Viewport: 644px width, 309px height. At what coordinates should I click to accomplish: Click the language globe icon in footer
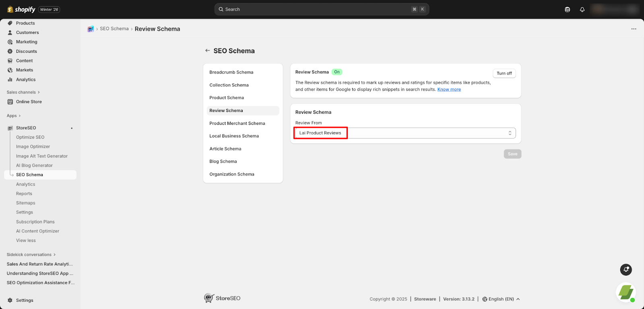click(485, 299)
